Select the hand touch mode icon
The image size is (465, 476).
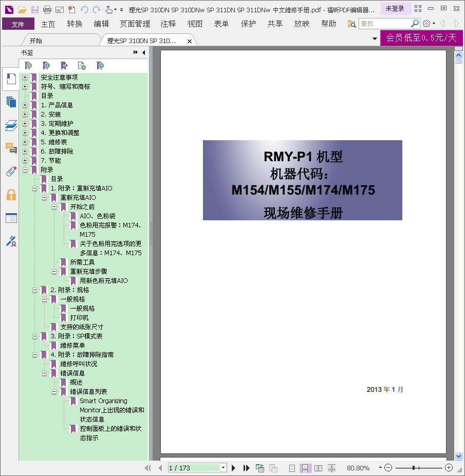[x=109, y=10]
